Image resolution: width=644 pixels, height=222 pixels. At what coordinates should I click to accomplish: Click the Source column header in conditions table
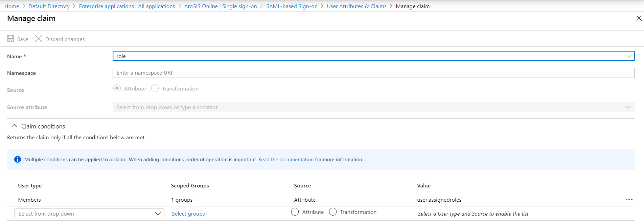(302, 186)
